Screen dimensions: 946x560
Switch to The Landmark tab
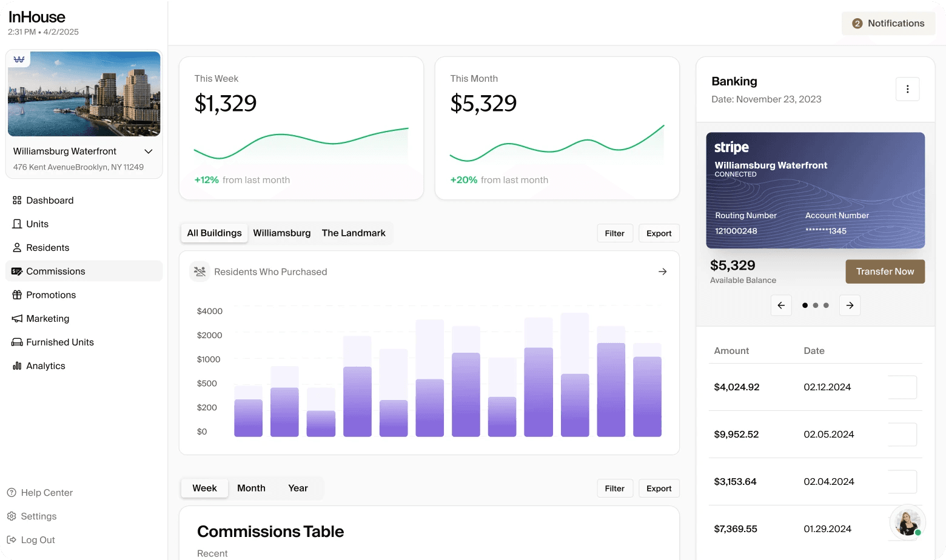pos(354,233)
